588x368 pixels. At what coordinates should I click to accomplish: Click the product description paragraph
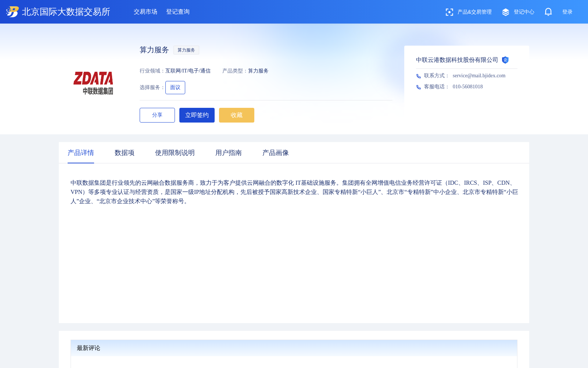click(294, 192)
